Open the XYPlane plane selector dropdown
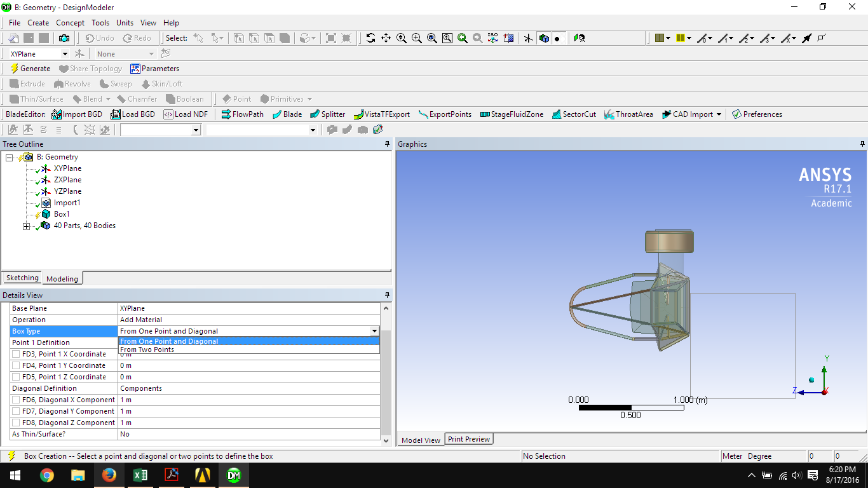This screenshot has height=488, width=868. (65, 54)
